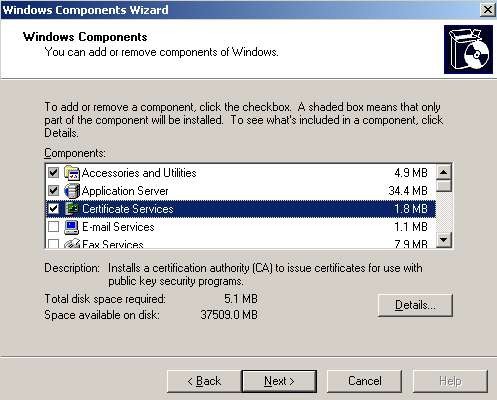Go to the previous page with Back

(x=204, y=381)
